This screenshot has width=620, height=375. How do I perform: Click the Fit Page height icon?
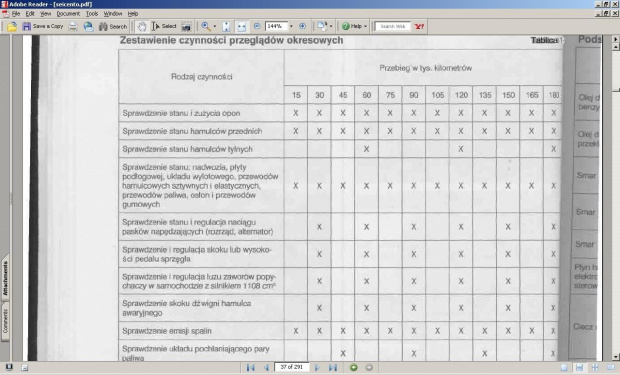(226, 27)
